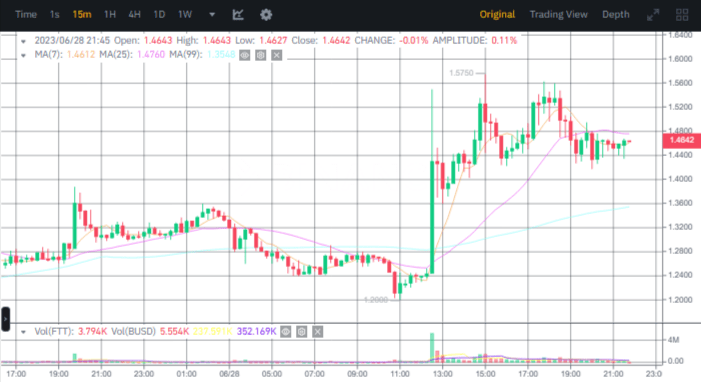
Task: Click the CHANGE value -0.01%
Action: 413,40
